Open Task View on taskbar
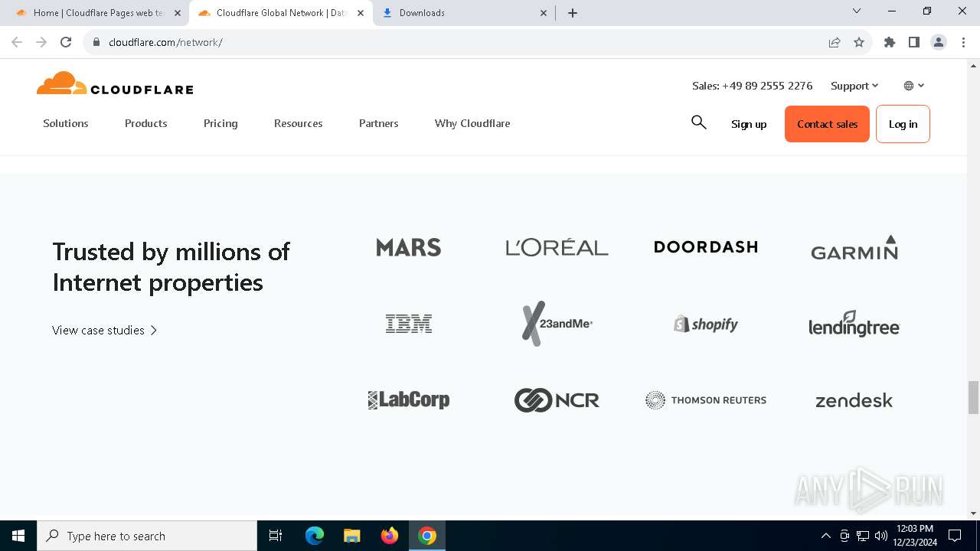980x551 pixels. tap(276, 536)
